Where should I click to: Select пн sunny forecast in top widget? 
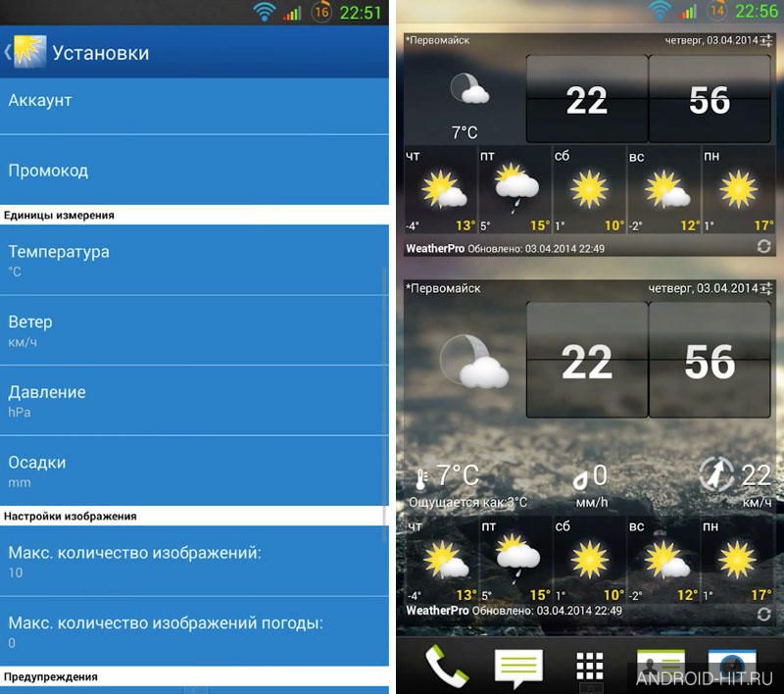[x=739, y=189]
